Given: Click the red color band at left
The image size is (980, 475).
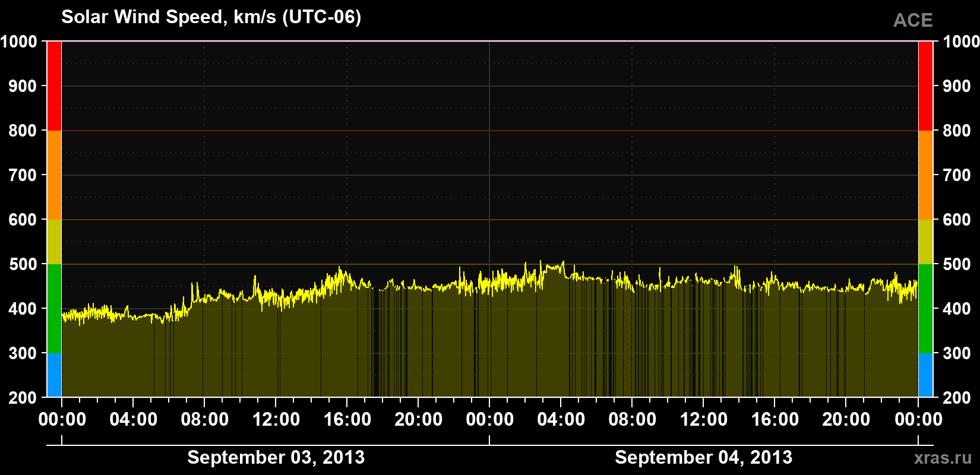Looking at the screenshot, I should coord(54,86).
